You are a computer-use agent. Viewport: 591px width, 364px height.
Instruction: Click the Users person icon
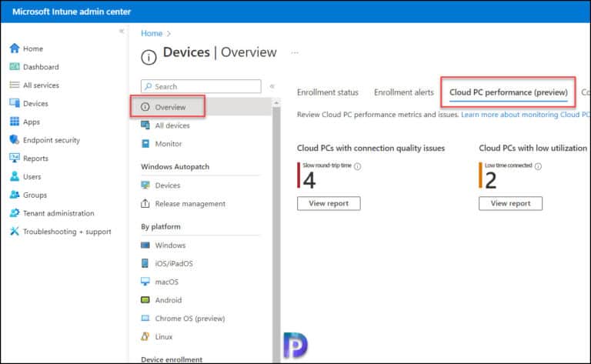pyautogui.click(x=15, y=176)
